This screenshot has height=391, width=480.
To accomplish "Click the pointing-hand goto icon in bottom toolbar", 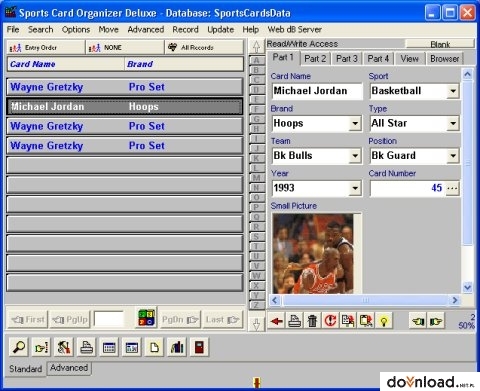I will (41, 347).
